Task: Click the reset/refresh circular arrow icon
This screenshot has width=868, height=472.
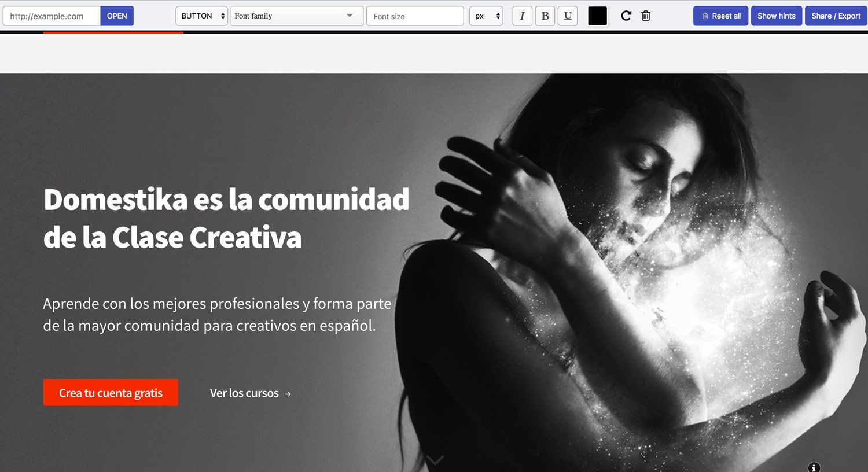Action: [x=626, y=16]
